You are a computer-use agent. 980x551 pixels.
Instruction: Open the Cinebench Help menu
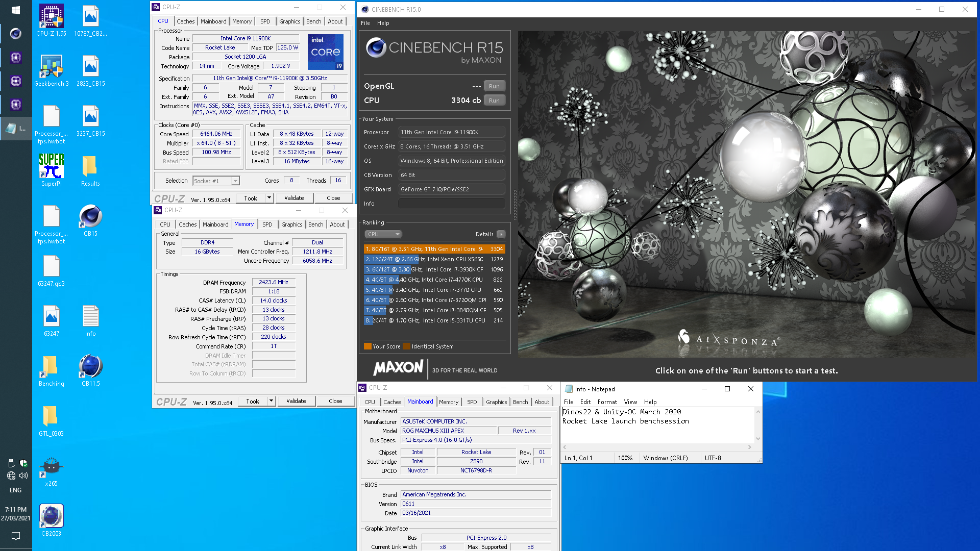click(x=383, y=23)
